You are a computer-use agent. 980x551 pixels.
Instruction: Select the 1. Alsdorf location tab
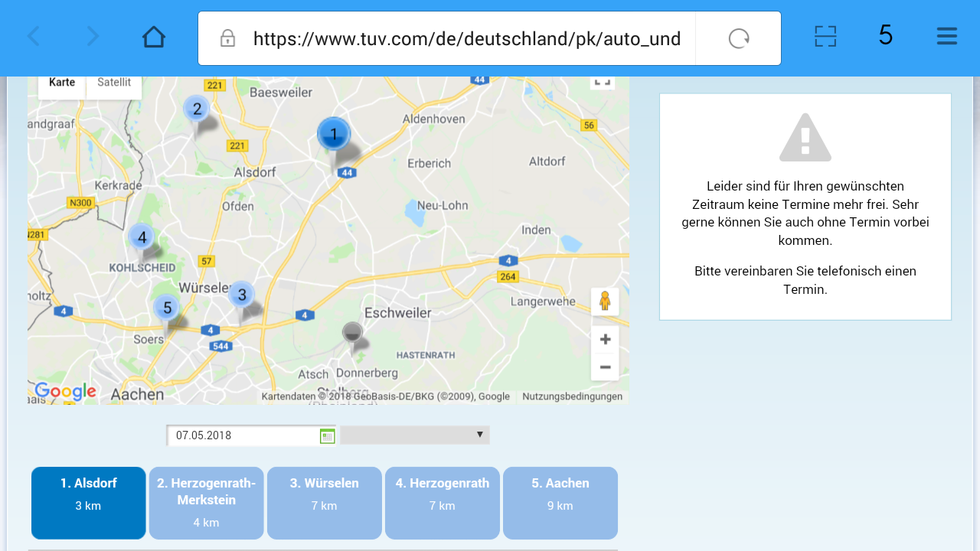tap(89, 503)
